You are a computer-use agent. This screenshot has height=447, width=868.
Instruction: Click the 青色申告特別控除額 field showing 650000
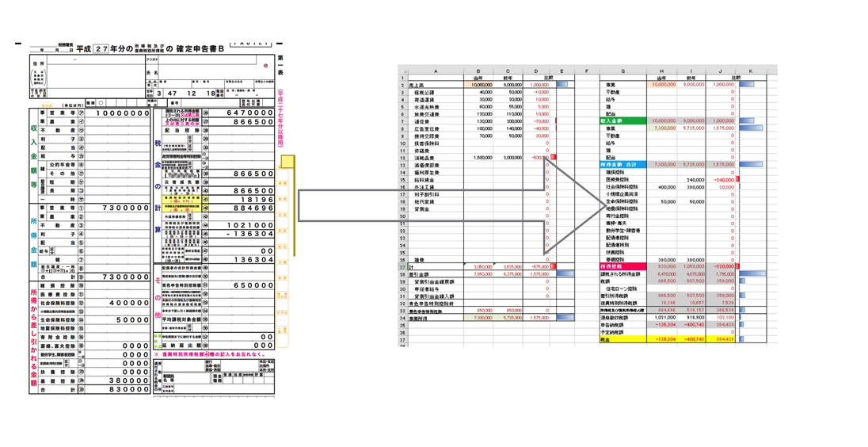[242, 285]
